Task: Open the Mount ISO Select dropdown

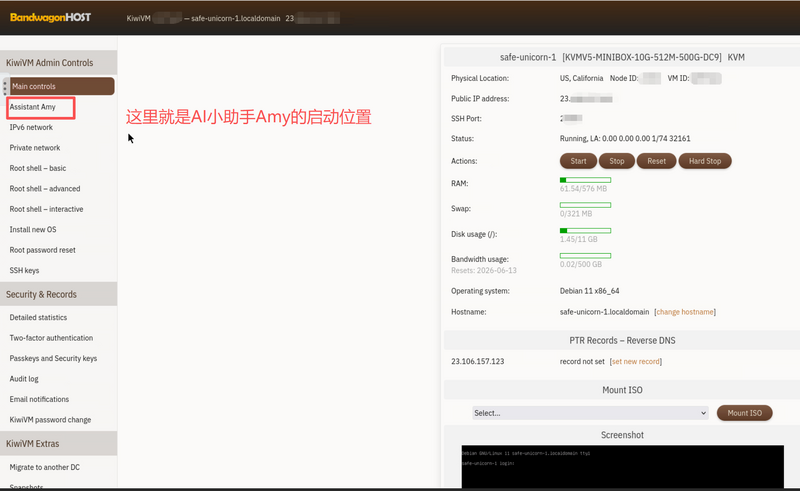Action: (590, 413)
